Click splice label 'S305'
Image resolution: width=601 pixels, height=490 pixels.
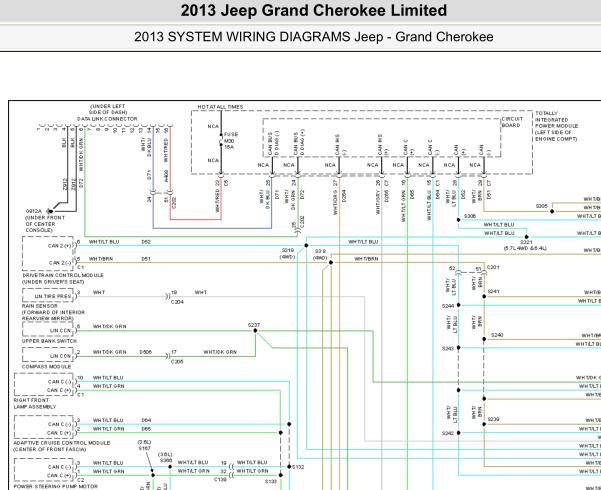pos(542,206)
